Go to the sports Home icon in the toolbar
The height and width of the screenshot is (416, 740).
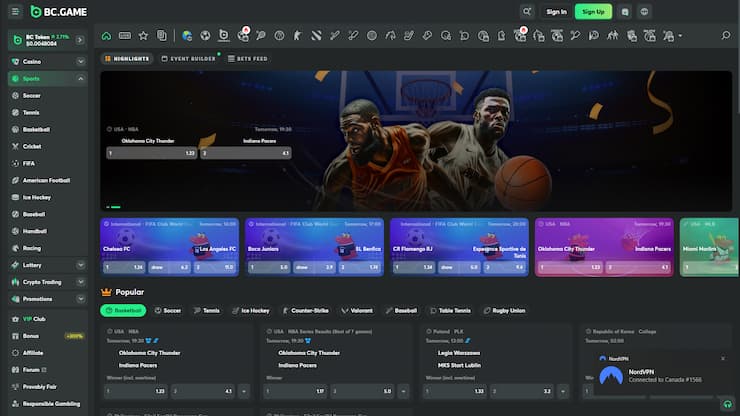pyautogui.click(x=106, y=36)
